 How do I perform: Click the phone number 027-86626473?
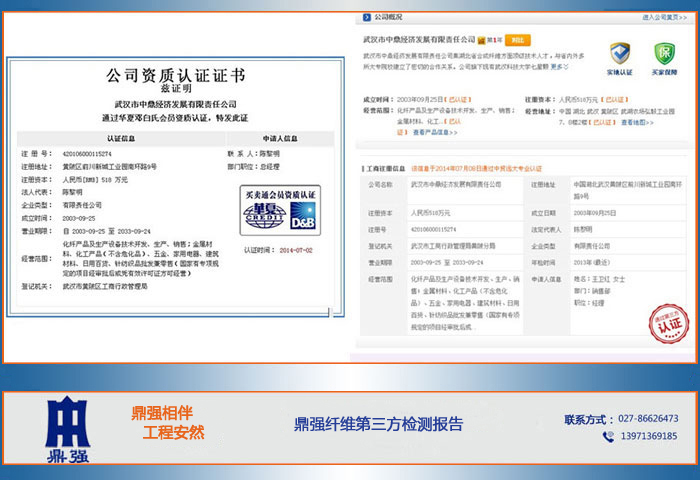tap(648, 419)
